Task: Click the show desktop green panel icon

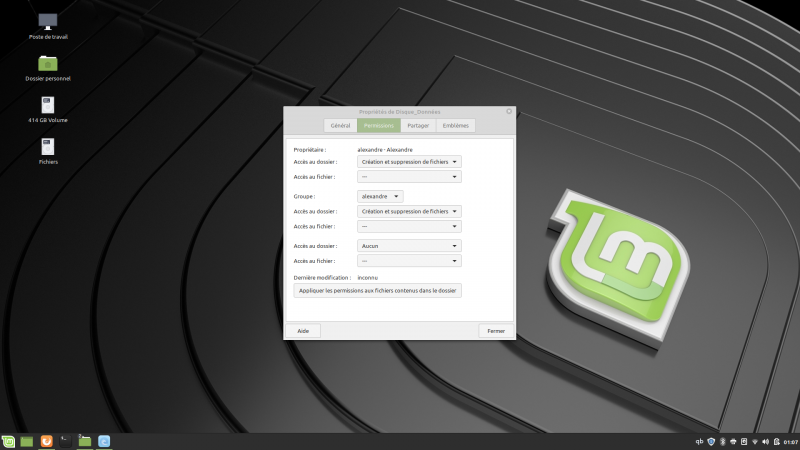Action: point(27,441)
